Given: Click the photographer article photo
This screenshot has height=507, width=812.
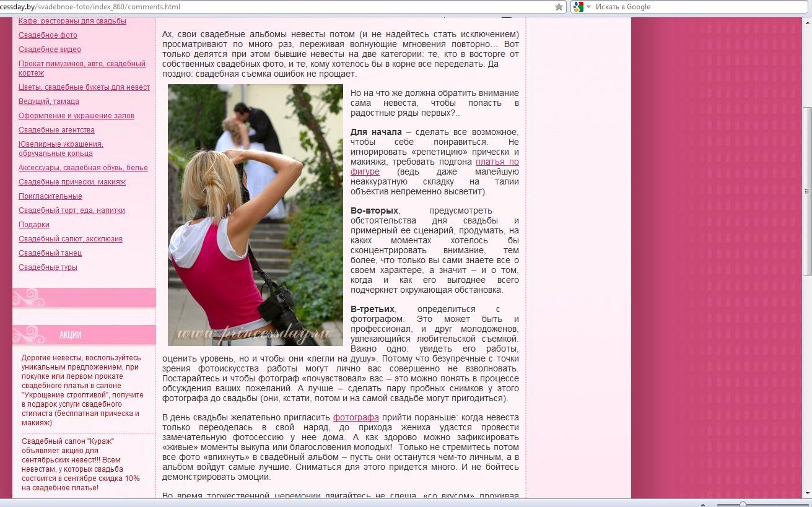Looking at the screenshot, I should [x=255, y=215].
